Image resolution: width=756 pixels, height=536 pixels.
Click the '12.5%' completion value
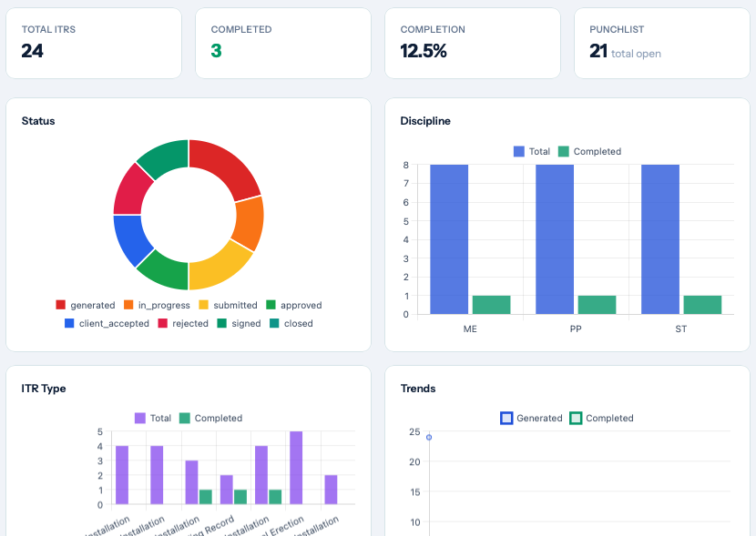click(424, 51)
